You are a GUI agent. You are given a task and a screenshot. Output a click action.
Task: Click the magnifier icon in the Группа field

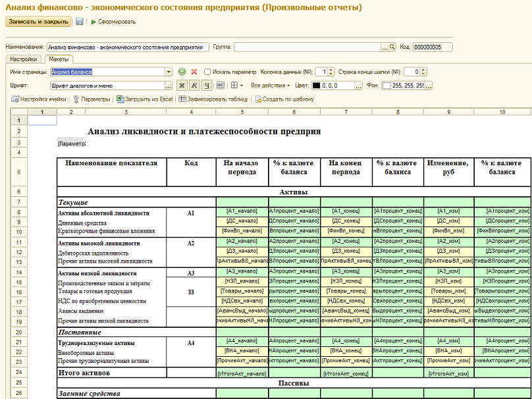[392, 47]
